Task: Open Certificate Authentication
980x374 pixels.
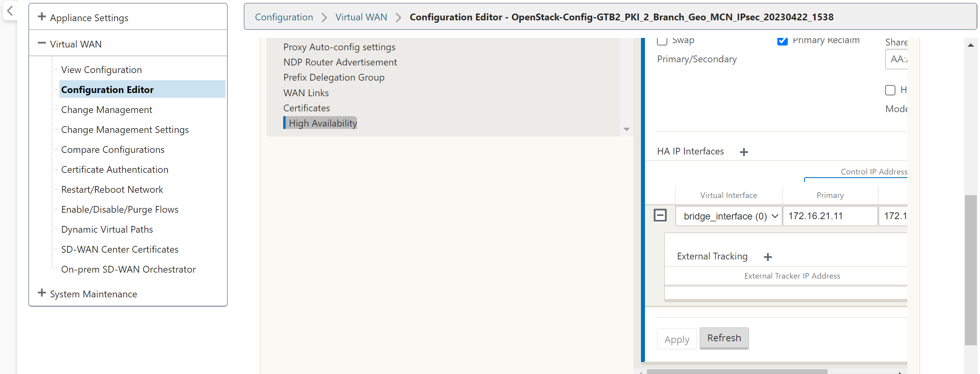Action: 114,170
